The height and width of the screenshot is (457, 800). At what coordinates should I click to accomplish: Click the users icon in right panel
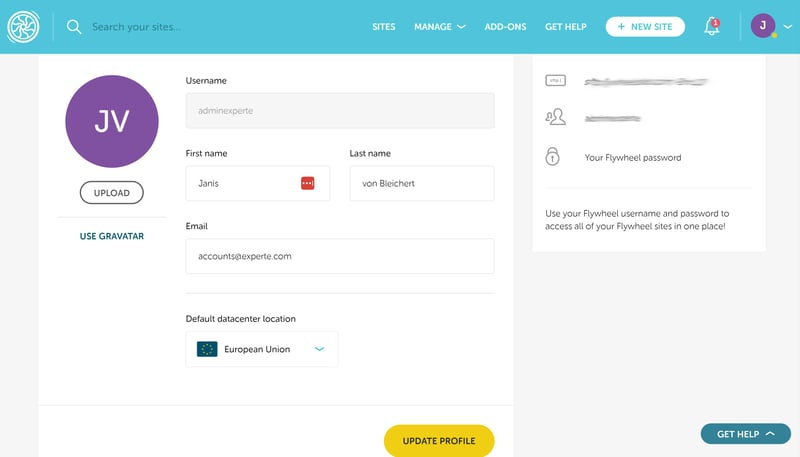[556, 117]
